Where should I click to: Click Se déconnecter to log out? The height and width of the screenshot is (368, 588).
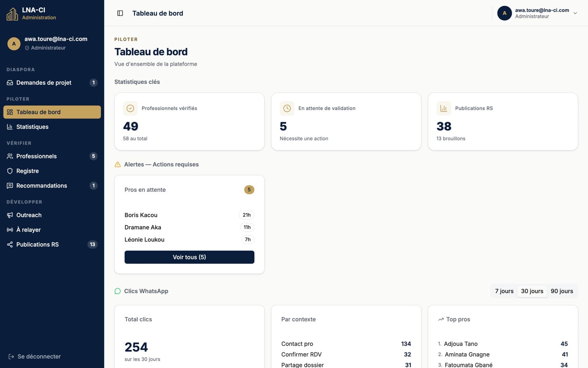tap(35, 357)
